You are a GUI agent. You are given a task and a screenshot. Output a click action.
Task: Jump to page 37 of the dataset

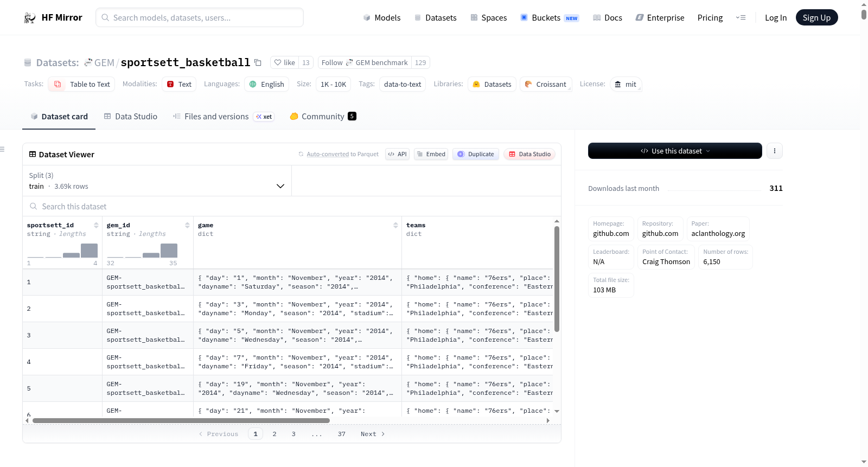click(342, 434)
